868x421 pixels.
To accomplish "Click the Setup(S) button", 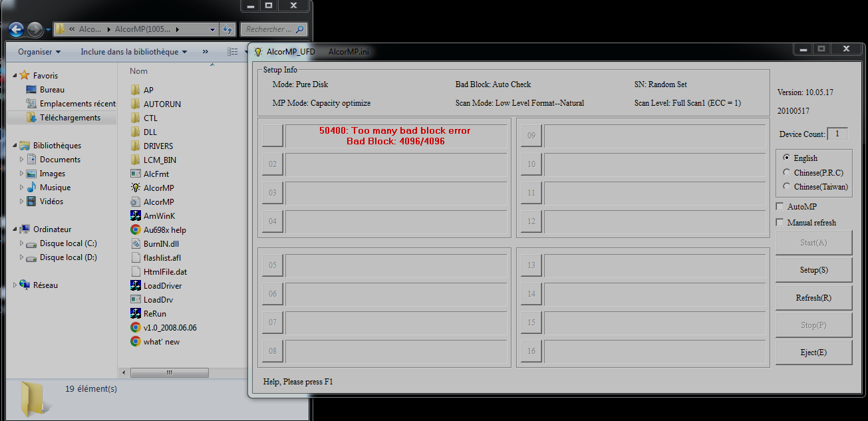I will (x=813, y=270).
